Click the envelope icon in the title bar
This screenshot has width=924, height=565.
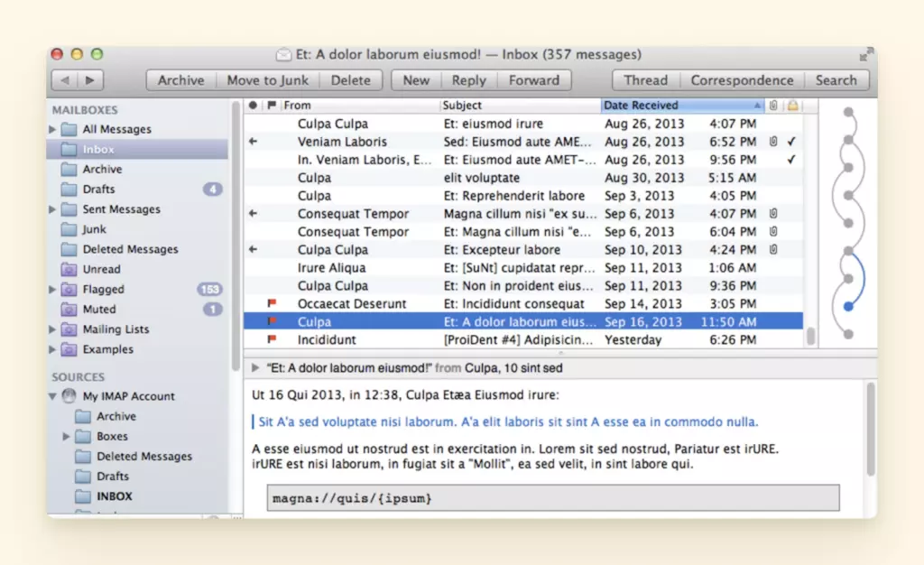[x=283, y=55]
